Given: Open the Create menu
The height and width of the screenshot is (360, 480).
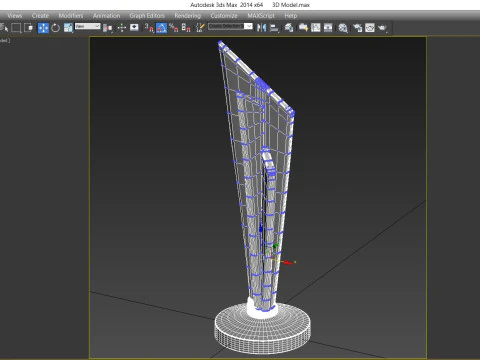Looking at the screenshot, I should (x=40, y=16).
